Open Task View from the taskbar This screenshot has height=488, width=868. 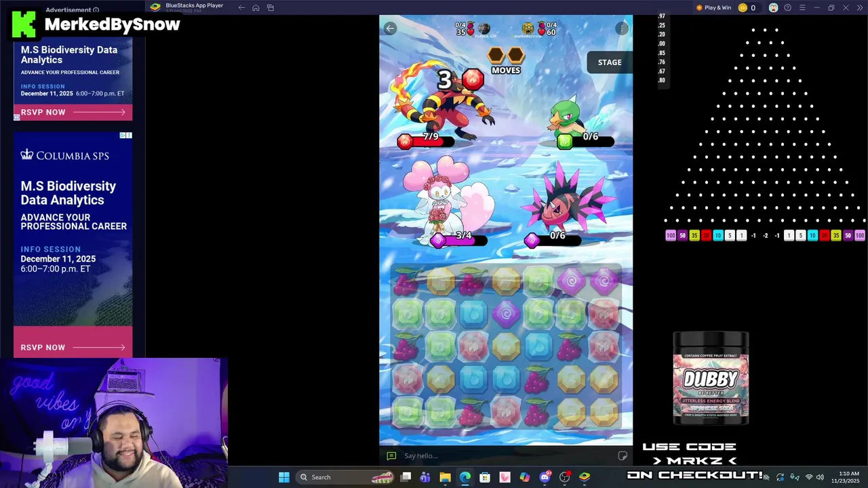point(406,477)
